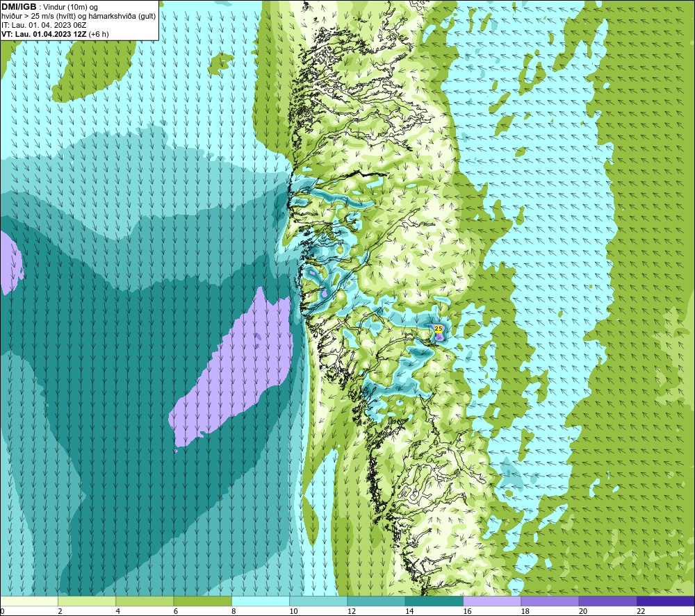Pick the medium green 4–6 legend swatch
Viewport: 695px width, 616px height.
145,601
